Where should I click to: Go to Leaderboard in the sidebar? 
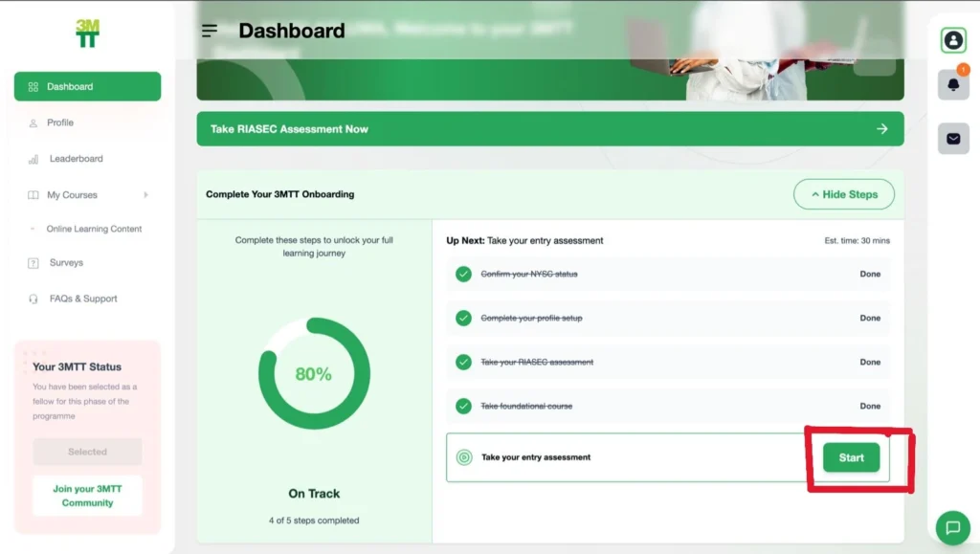coord(76,159)
